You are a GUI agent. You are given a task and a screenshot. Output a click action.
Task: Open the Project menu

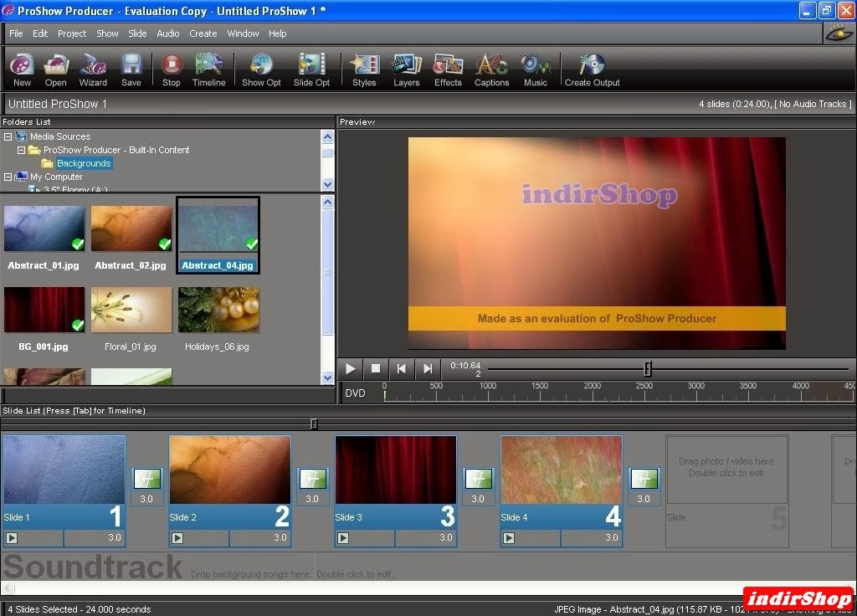click(x=72, y=33)
